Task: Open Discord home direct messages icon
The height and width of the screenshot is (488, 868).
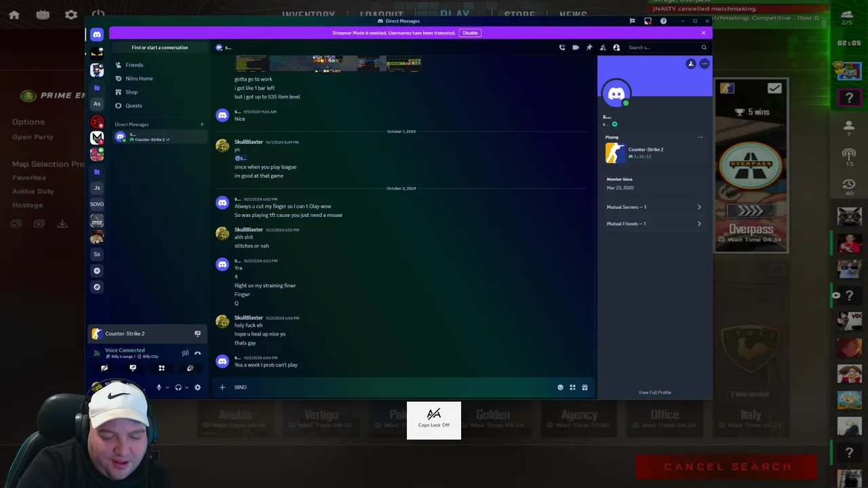Action: (97, 34)
